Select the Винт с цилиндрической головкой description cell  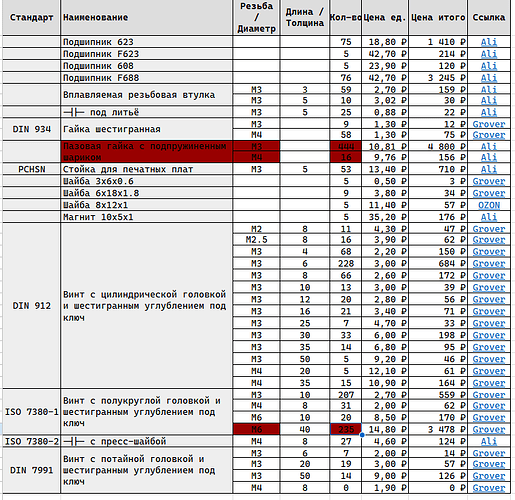tap(147, 306)
